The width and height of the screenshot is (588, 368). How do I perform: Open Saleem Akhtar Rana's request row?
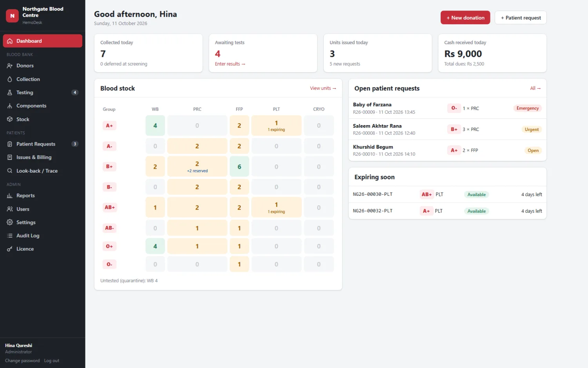(447, 129)
